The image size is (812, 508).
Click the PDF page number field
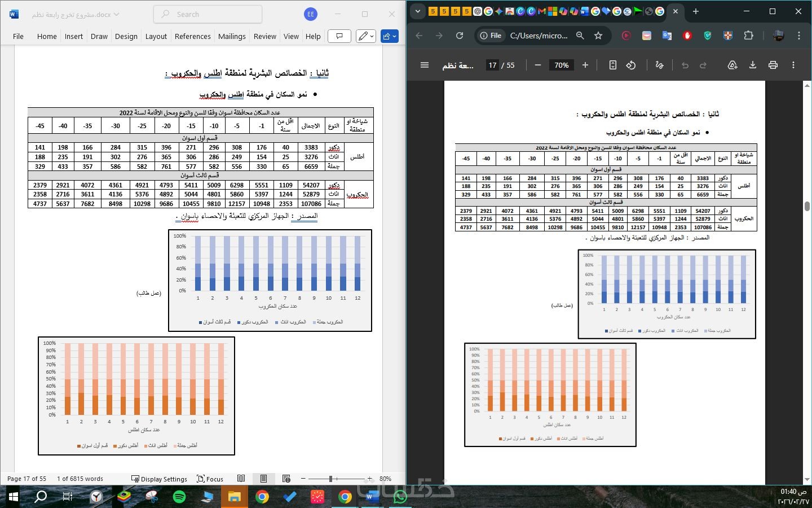492,65
